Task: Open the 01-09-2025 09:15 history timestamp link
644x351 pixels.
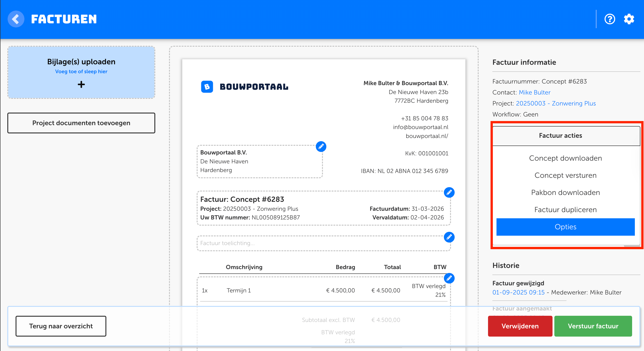Action: coord(518,292)
